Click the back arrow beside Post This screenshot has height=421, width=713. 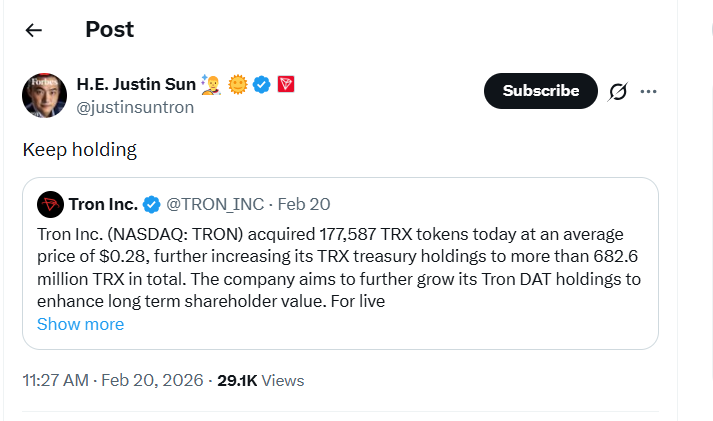coord(34,30)
